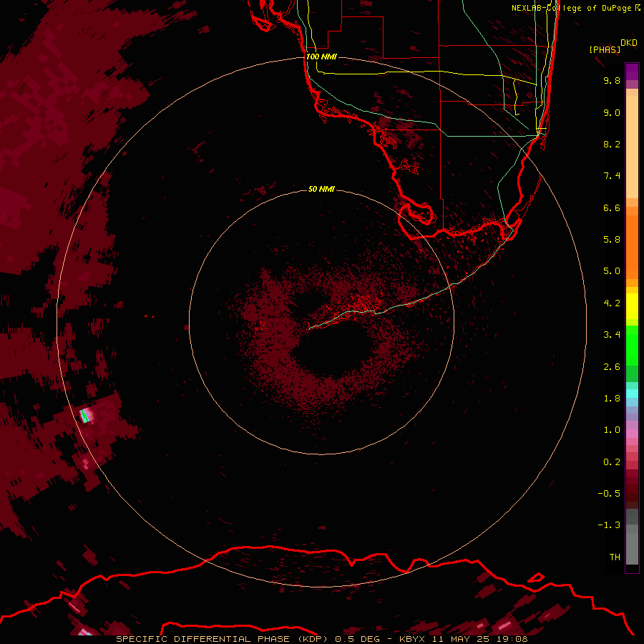Viewport: 644px width, 644px height.
Task: Click the NEXLAB-College of DuPage credit text
Action: pos(575,8)
